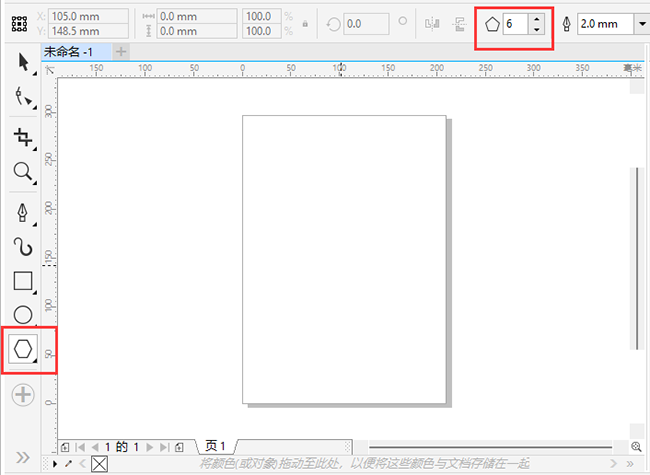Open the outline width dropdown arrow

point(642,24)
